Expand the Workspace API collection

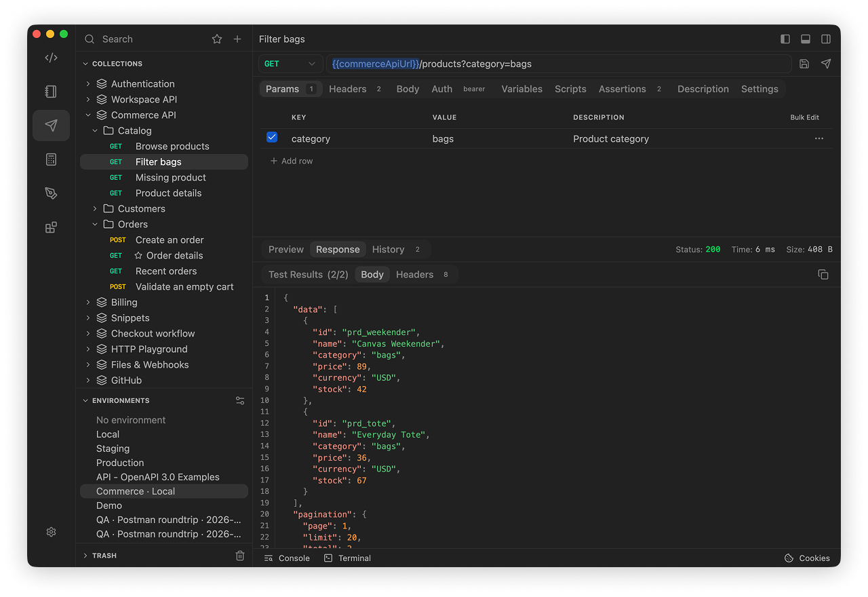point(88,100)
